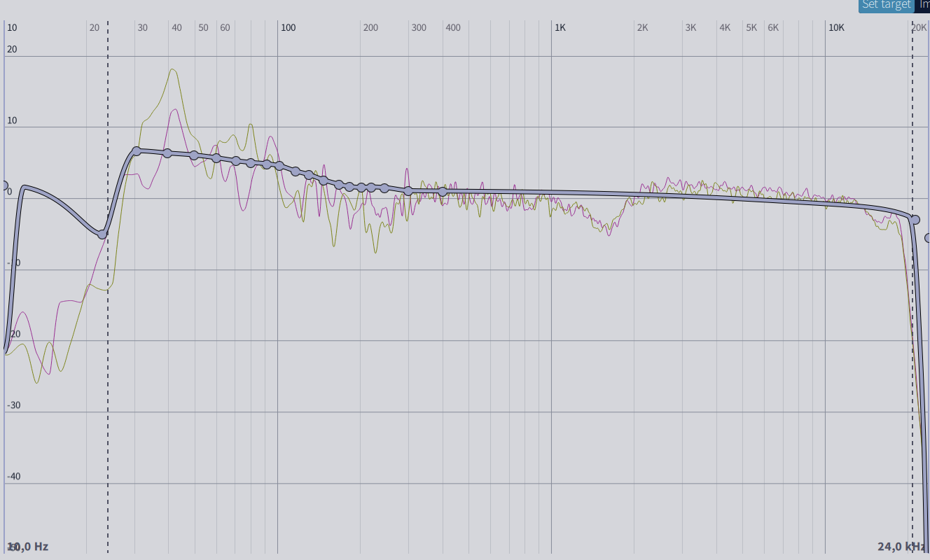This screenshot has width=930, height=560.
Task: Click the magenta curve's peak near 40 Hz
Action: [172, 110]
